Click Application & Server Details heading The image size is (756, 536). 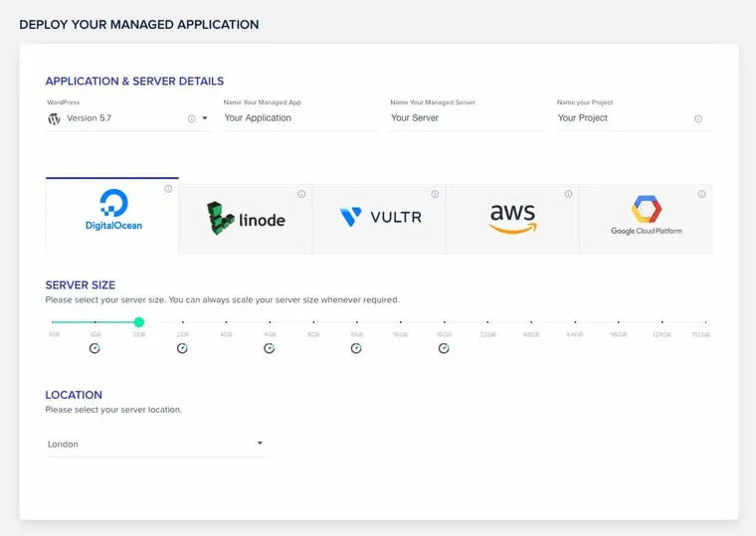click(x=134, y=81)
